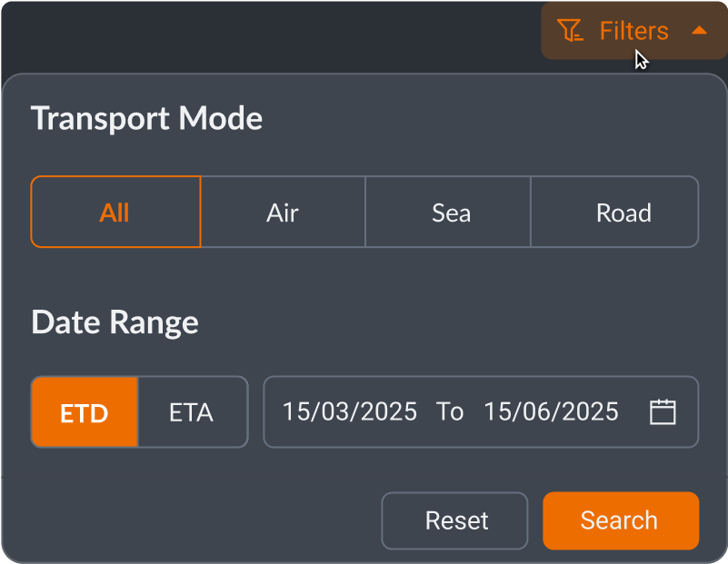Switch the date type to ETA
The width and height of the screenshot is (728, 564).
[x=191, y=413]
